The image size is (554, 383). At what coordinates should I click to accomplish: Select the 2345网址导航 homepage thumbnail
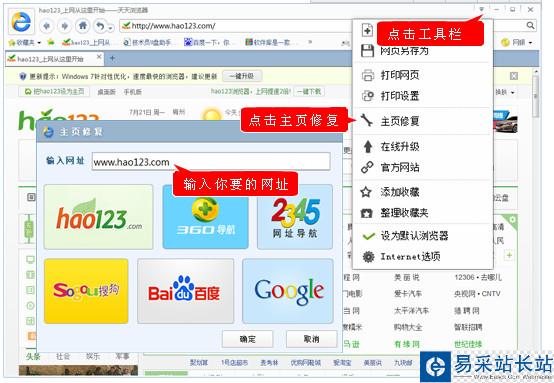coord(295,217)
